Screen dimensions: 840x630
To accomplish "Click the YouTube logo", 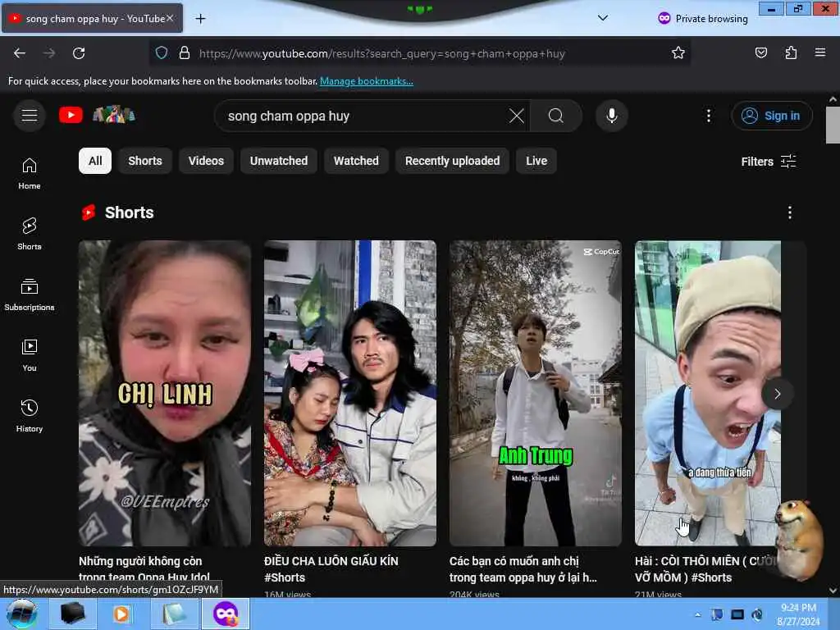I will coord(71,115).
